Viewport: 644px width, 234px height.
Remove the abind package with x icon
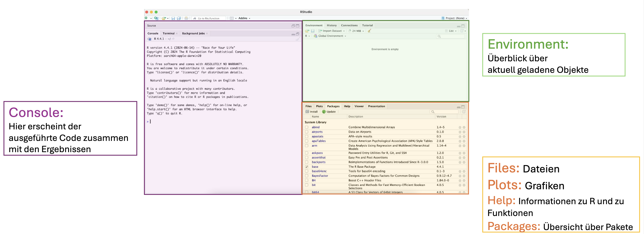[464, 127]
